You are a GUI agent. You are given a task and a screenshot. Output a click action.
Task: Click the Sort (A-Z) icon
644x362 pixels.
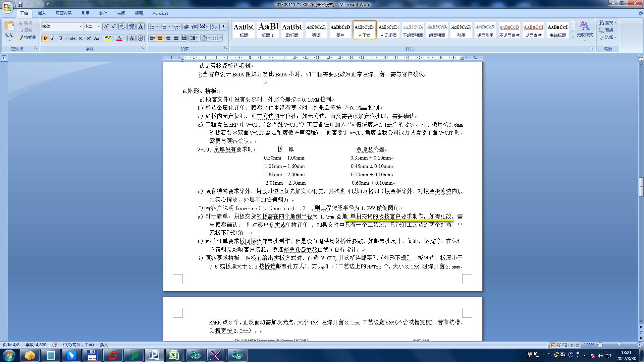(214, 26)
